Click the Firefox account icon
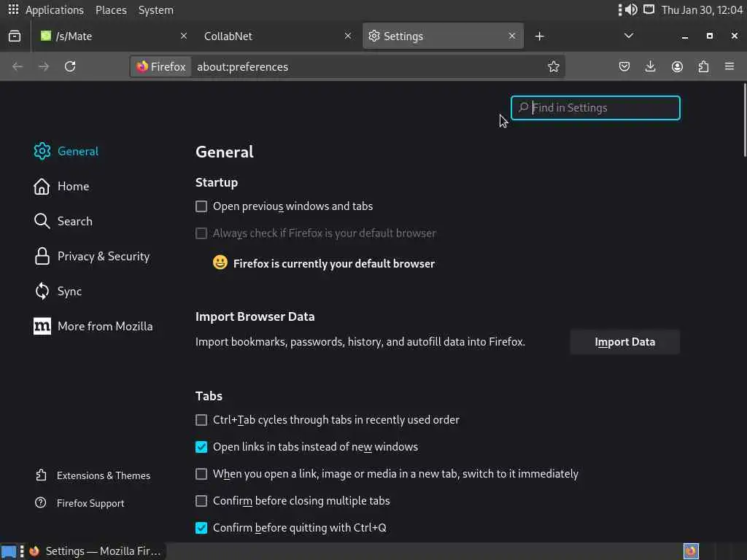Viewport: 747px width, 560px height. [677, 66]
